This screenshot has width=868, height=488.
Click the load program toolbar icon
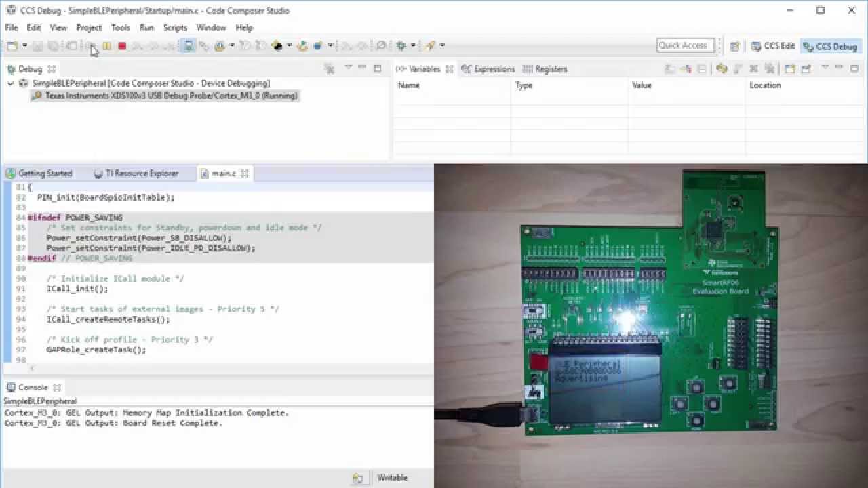point(302,45)
